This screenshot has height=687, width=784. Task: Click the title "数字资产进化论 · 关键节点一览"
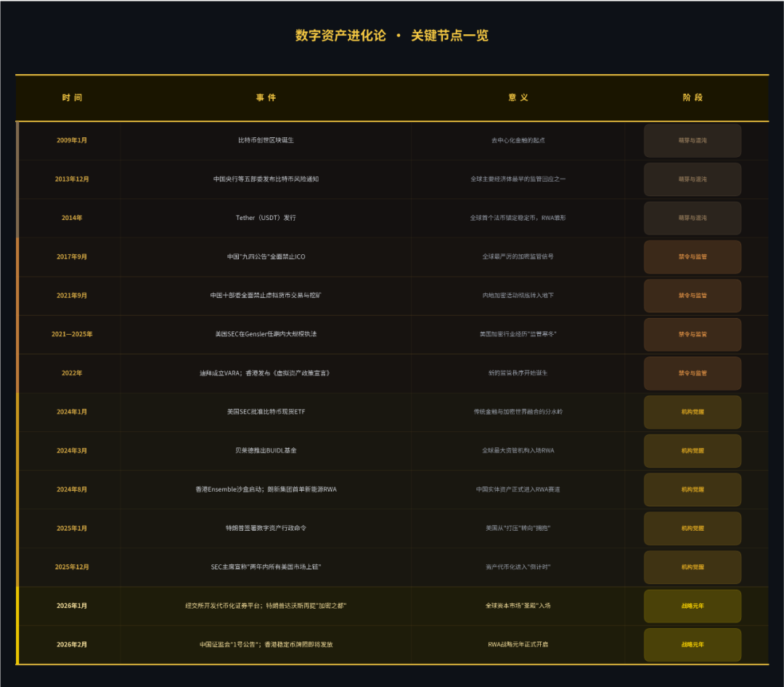(x=392, y=36)
